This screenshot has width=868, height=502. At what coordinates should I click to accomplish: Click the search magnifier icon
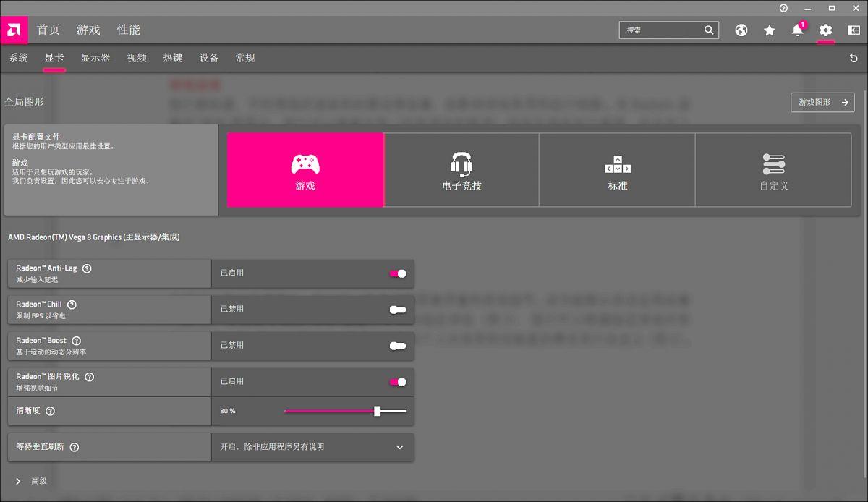coord(709,30)
